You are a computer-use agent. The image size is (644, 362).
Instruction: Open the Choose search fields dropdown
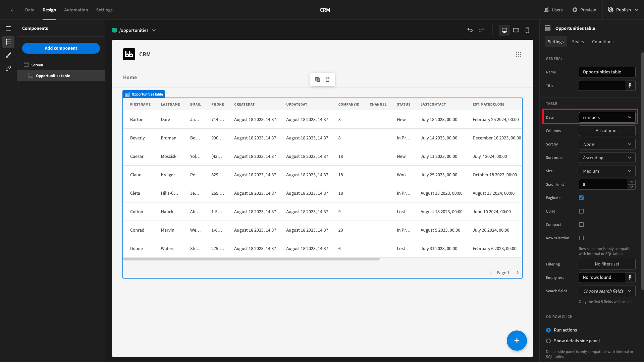coord(607,291)
